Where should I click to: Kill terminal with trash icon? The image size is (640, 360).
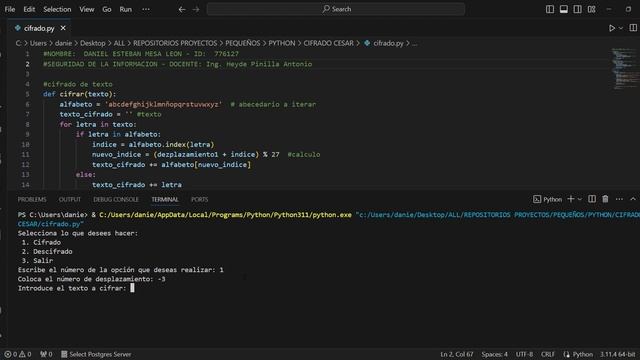pos(605,199)
